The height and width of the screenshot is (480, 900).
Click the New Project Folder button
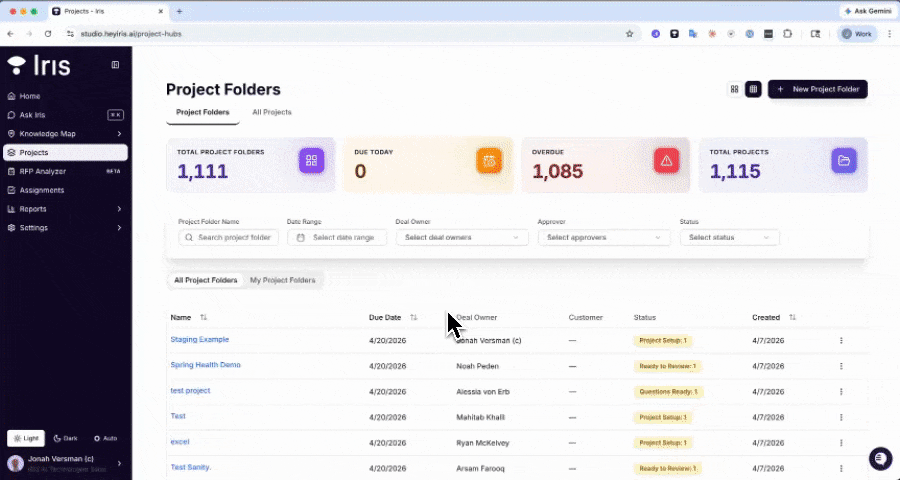point(817,89)
